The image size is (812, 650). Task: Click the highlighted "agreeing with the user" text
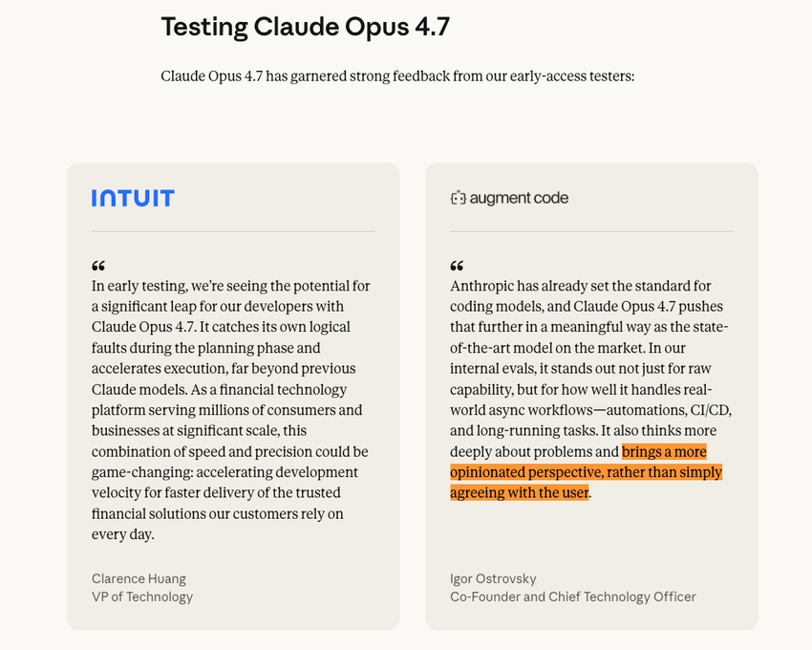click(520, 493)
